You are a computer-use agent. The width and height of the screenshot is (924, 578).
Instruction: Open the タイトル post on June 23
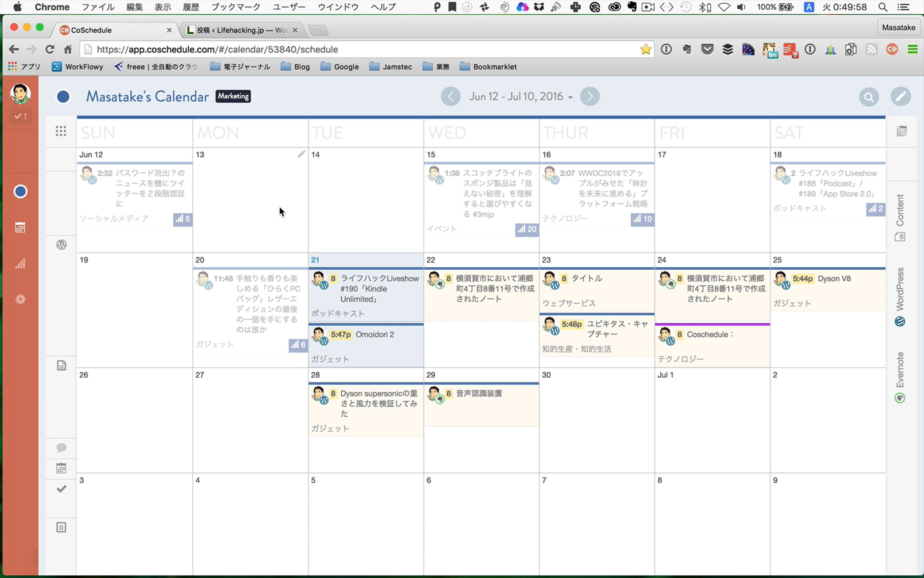597,290
